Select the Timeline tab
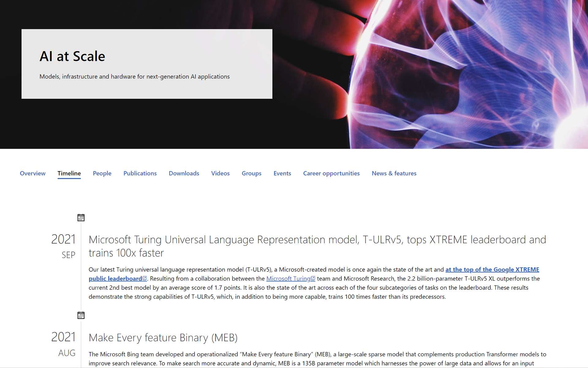This screenshot has width=588, height=368. point(69,173)
